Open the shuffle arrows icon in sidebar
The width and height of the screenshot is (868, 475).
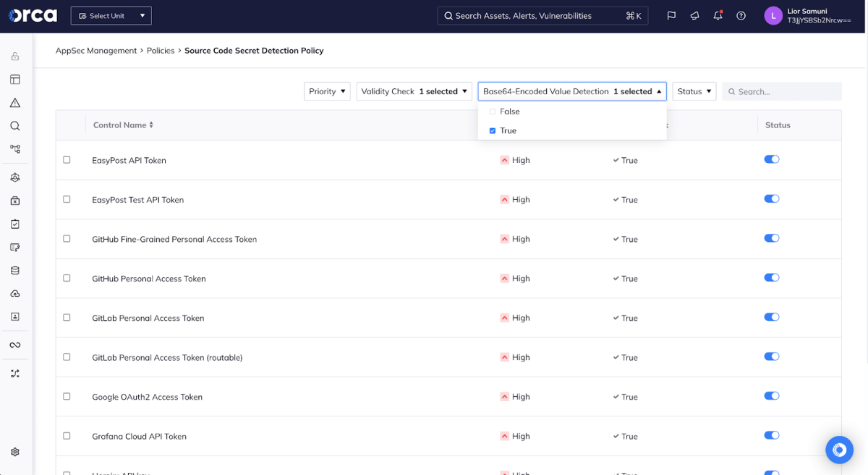point(15,374)
